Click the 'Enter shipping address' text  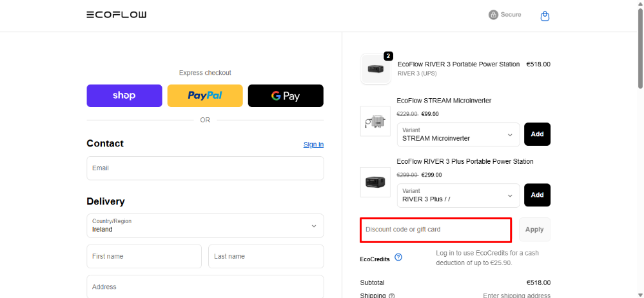click(516, 295)
